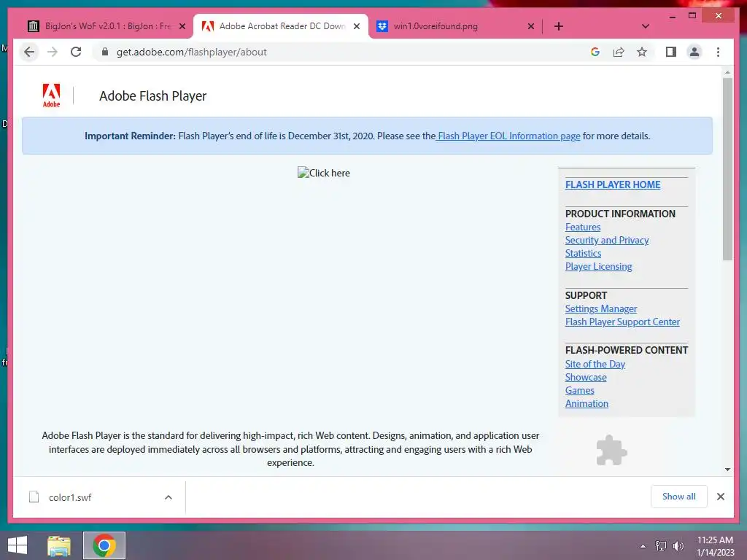Open Windows Start menu
747x560 pixels.
pos(18,545)
